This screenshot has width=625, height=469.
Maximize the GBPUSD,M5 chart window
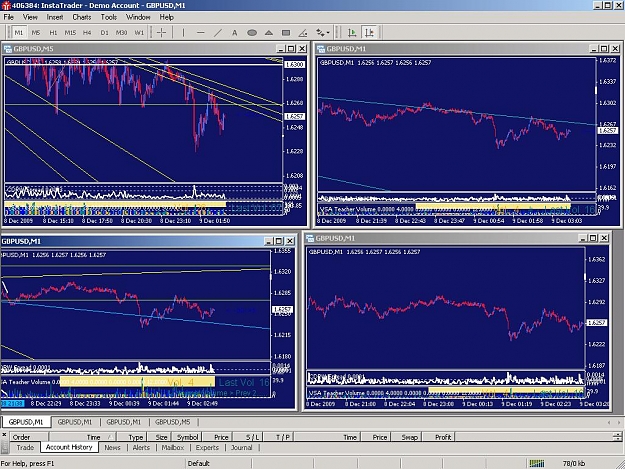[x=291, y=49]
